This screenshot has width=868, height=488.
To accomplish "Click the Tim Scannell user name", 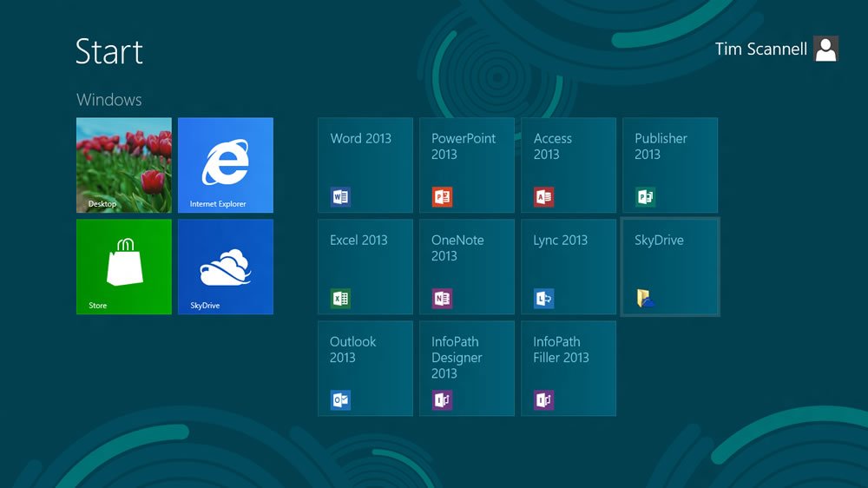I will [x=760, y=49].
